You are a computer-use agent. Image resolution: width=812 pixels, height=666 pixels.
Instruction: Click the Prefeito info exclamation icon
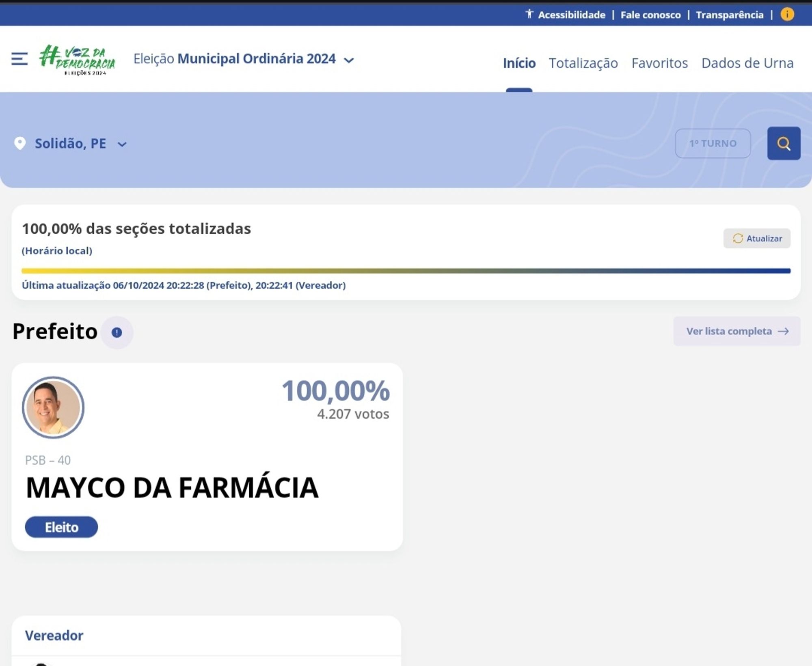[117, 332]
